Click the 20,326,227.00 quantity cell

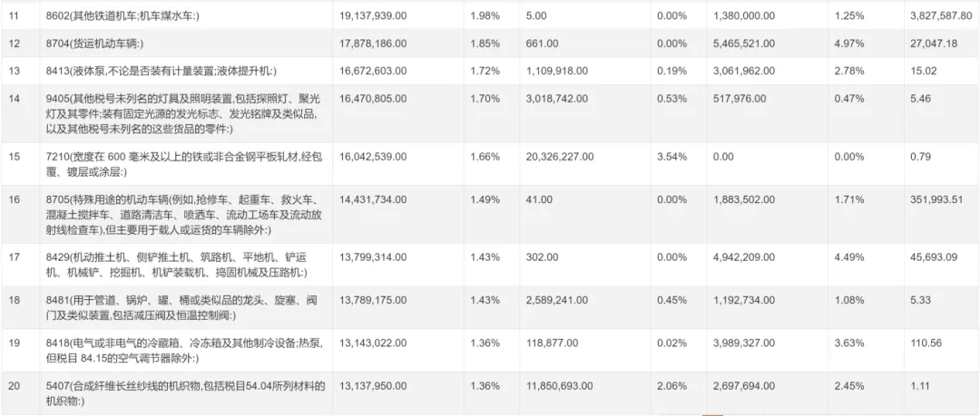(560, 156)
